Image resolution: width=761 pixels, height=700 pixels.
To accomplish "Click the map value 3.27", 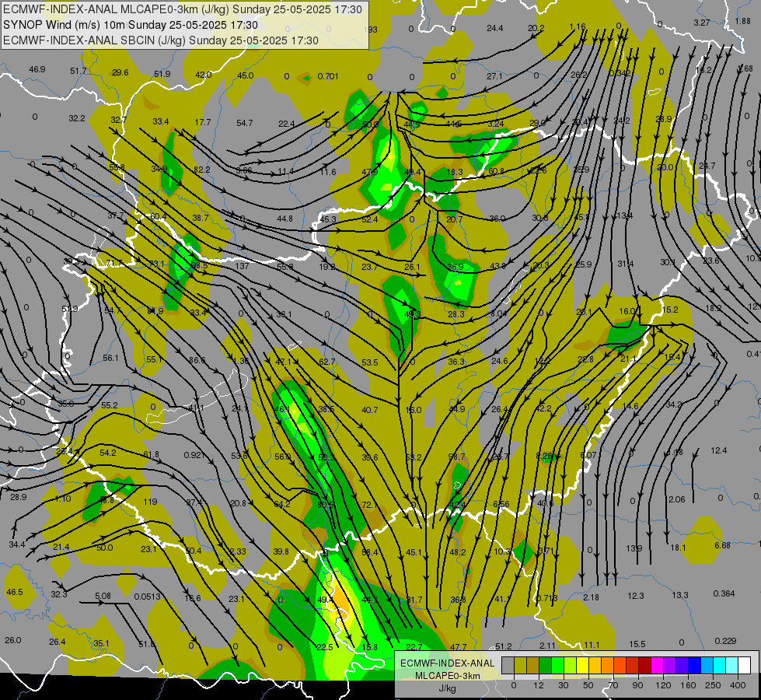I will pos(702,23).
